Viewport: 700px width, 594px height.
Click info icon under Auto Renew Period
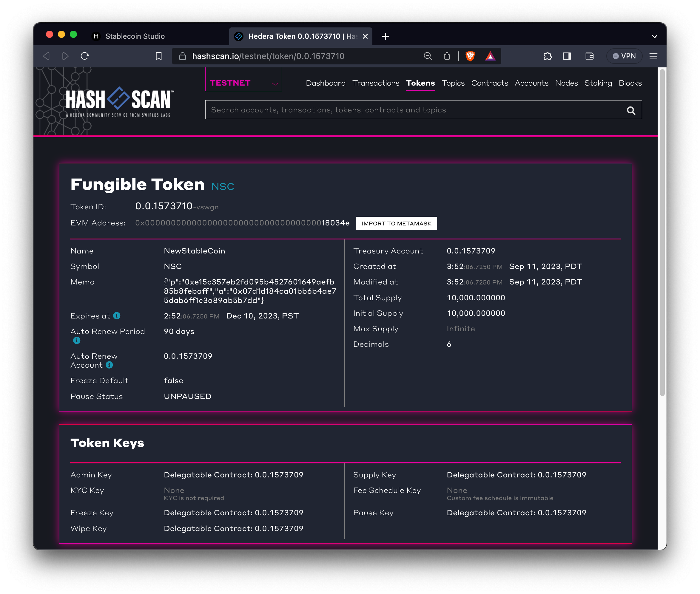coord(77,341)
